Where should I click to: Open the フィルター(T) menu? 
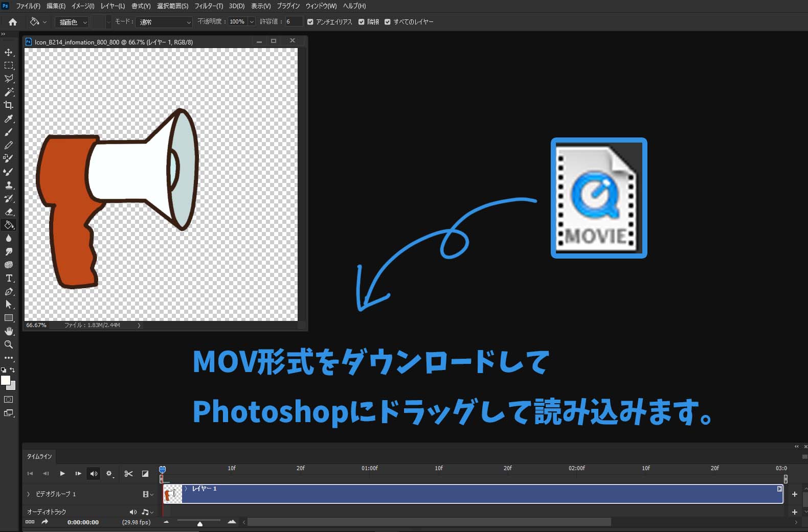click(208, 6)
